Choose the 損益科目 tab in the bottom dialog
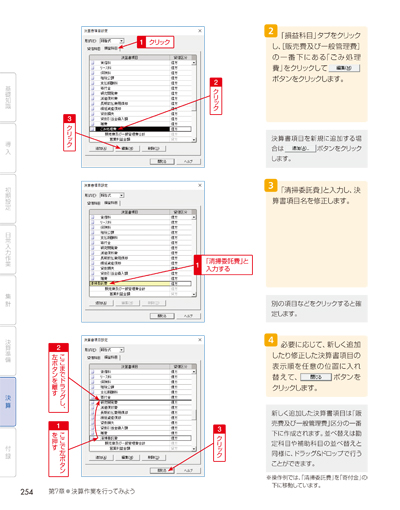The image size is (400, 510). tap(111, 357)
